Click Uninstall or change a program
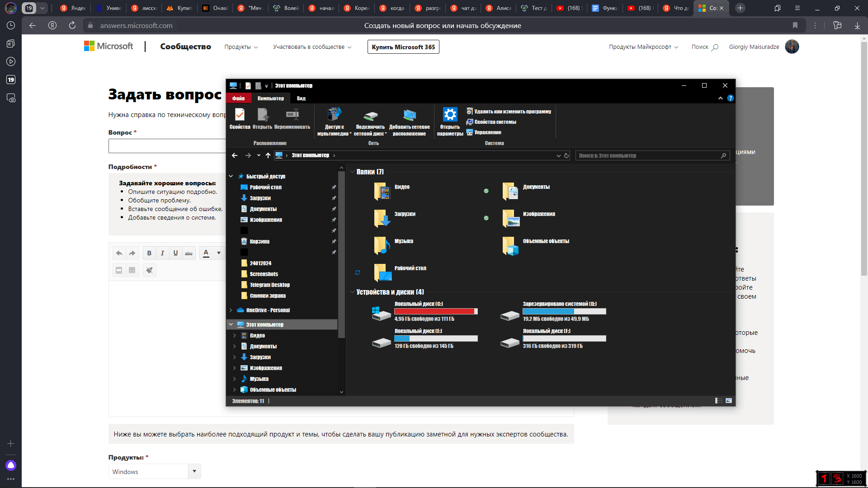Viewport: 868px width, 488px height. [x=509, y=112]
